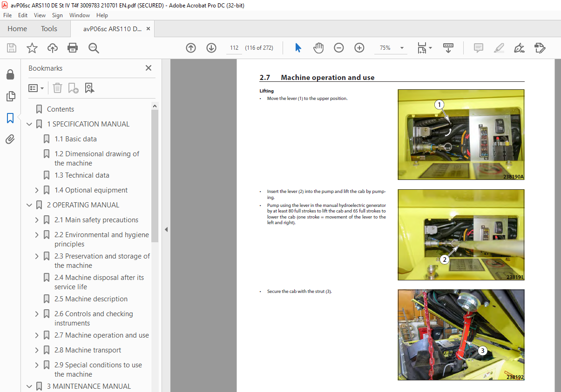Zoom in with the plus button
This screenshot has width=561, height=392.
[x=359, y=48]
